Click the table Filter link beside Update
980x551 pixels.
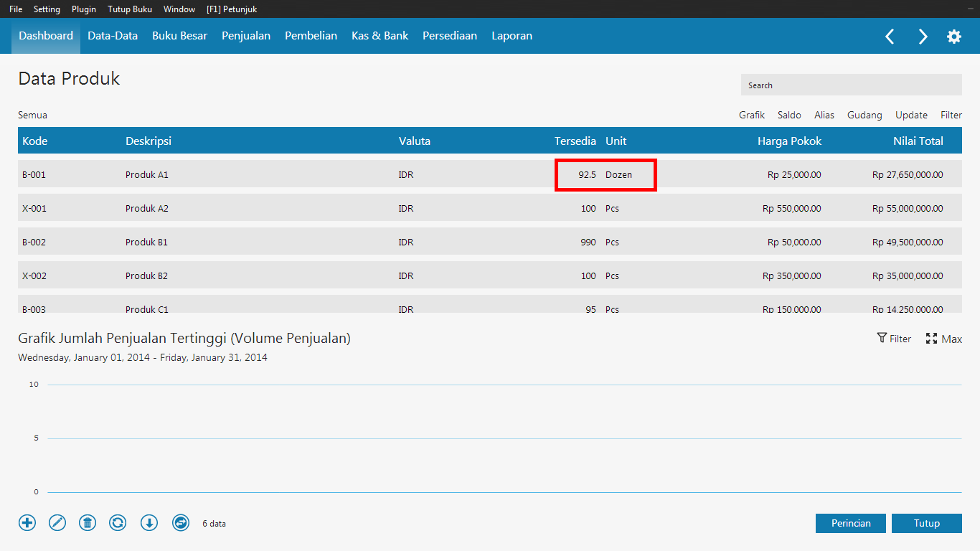point(951,115)
